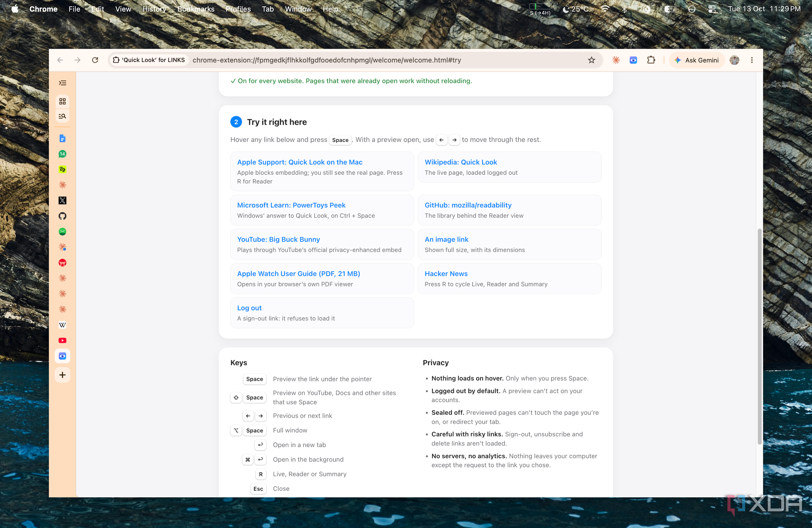Open the red torii gate sidebar icon

pos(62,263)
